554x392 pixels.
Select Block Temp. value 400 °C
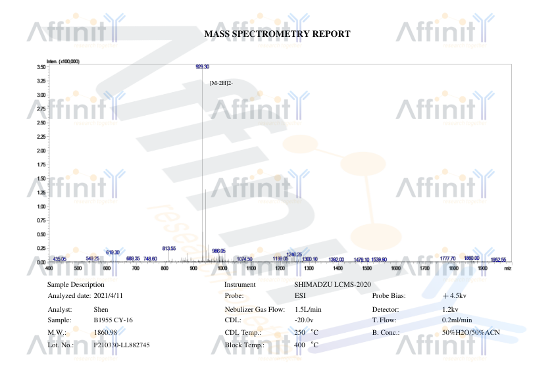tap(307, 345)
